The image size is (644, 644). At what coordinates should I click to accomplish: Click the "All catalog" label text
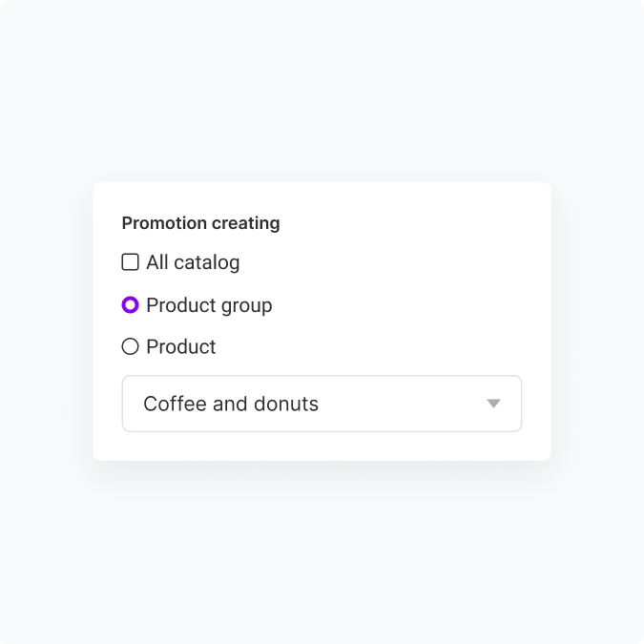point(193,262)
